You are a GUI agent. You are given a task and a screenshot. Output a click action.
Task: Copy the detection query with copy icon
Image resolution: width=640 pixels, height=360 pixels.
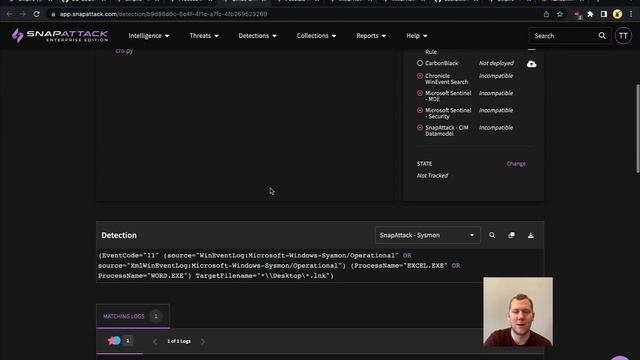coord(511,235)
